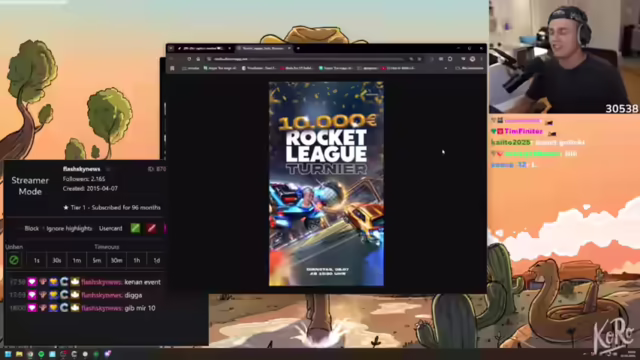This screenshot has width=640, height=360.
Task: Open File Explorer from taskbar
Action: pyautogui.click(x=19, y=354)
